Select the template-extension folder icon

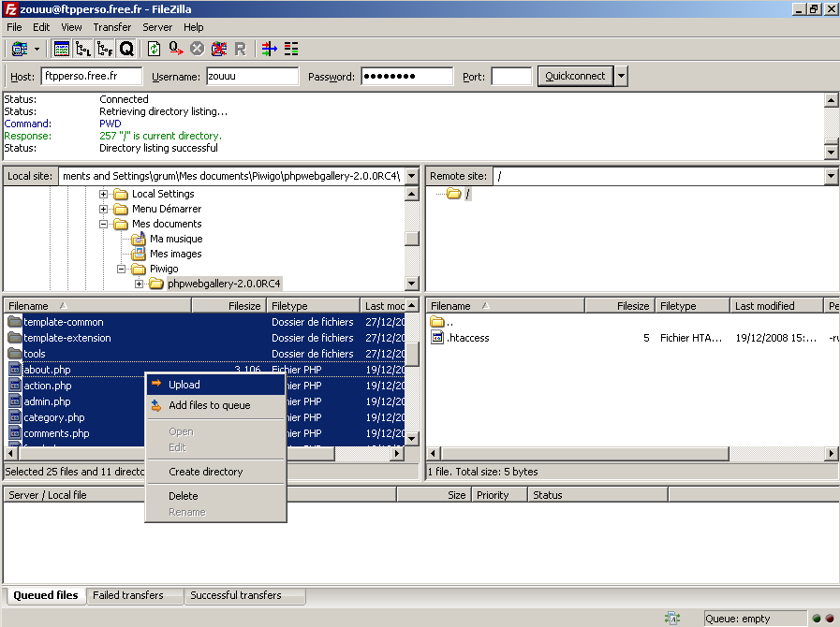(14, 338)
